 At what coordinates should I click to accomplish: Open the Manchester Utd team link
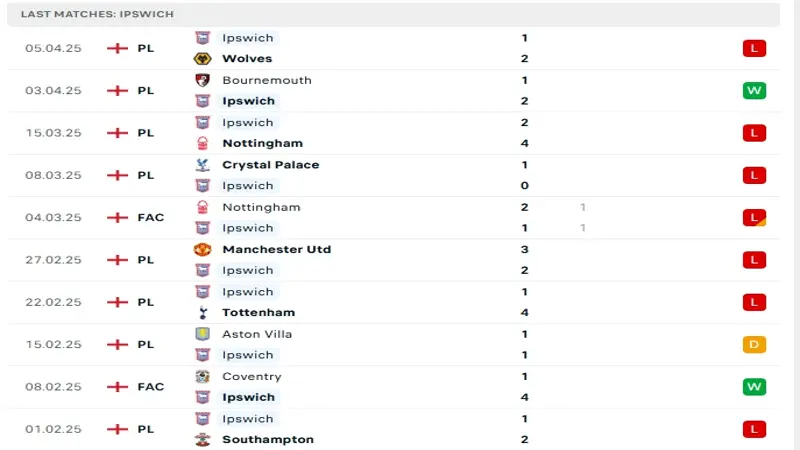pyautogui.click(x=277, y=249)
